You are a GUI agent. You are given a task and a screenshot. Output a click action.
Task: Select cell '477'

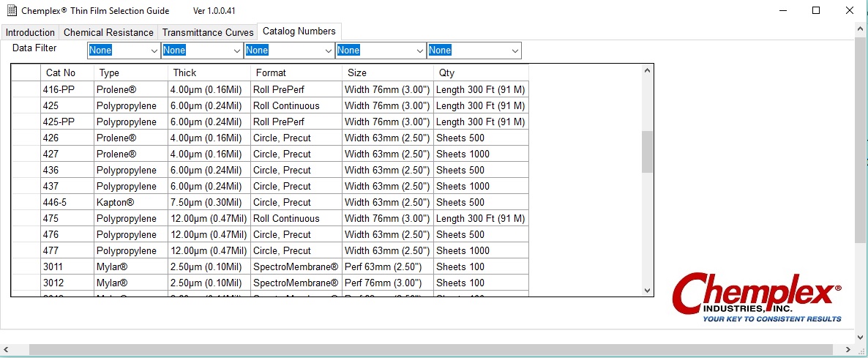coord(67,250)
